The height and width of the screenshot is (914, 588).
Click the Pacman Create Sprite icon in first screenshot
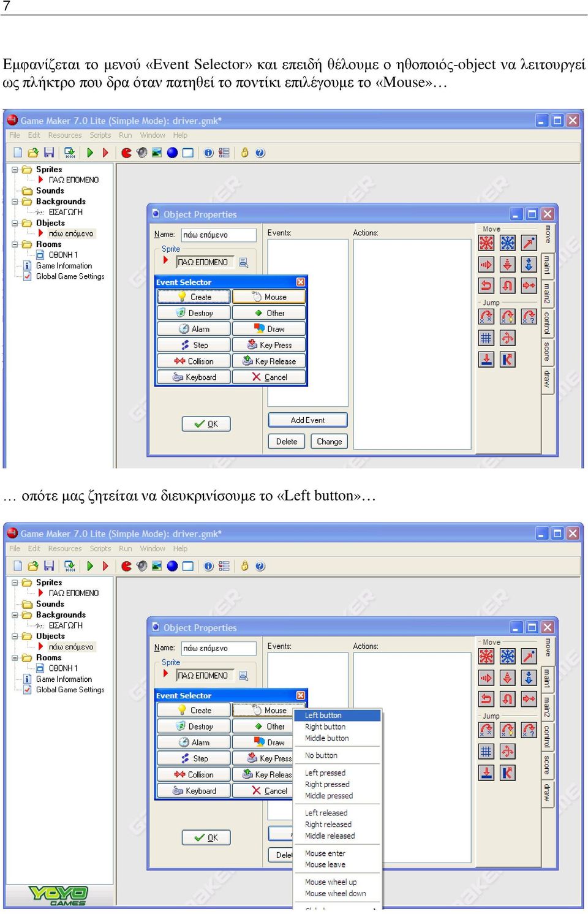pos(126,153)
